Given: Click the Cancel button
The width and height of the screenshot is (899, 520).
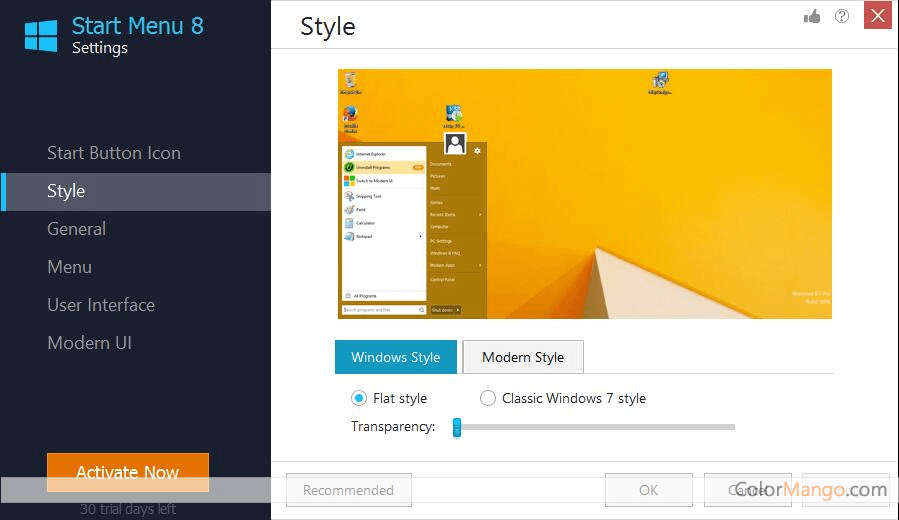Looking at the screenshot, I should (747, 490).
